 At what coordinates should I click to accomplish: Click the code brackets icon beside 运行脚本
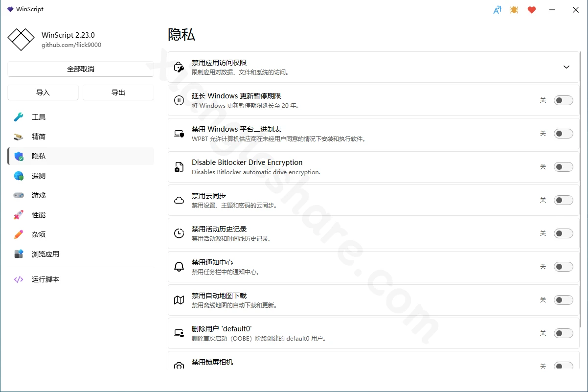19,279
